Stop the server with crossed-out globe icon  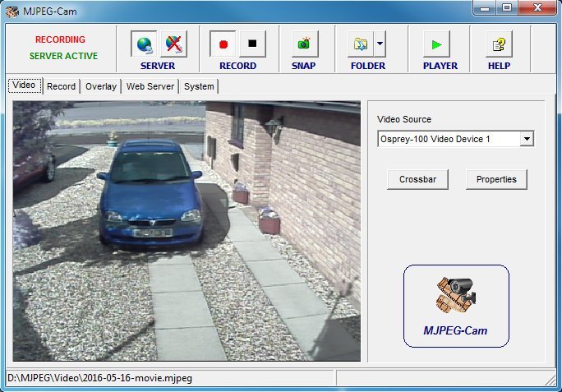coord(172,44)
